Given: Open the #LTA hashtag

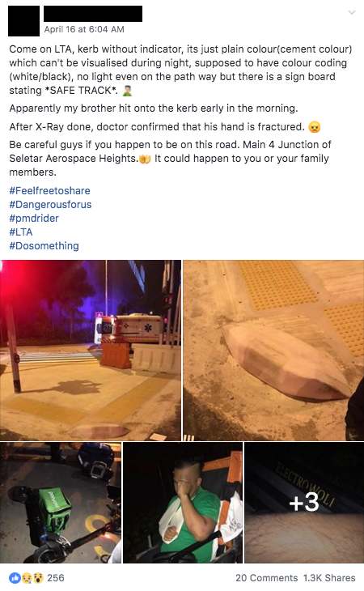Looking at the screenshot, I should tap(21, 232).
